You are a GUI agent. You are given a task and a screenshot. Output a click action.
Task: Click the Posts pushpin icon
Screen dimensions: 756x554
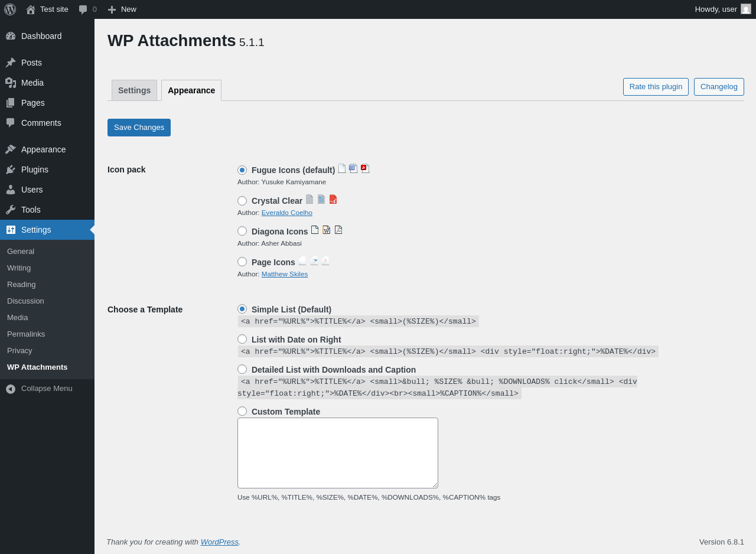pos(11,63)
